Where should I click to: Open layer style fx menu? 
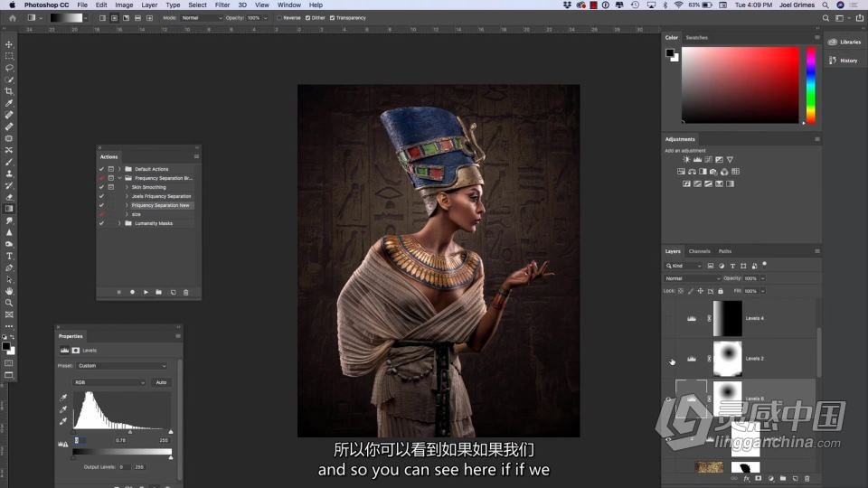point(746,479)
